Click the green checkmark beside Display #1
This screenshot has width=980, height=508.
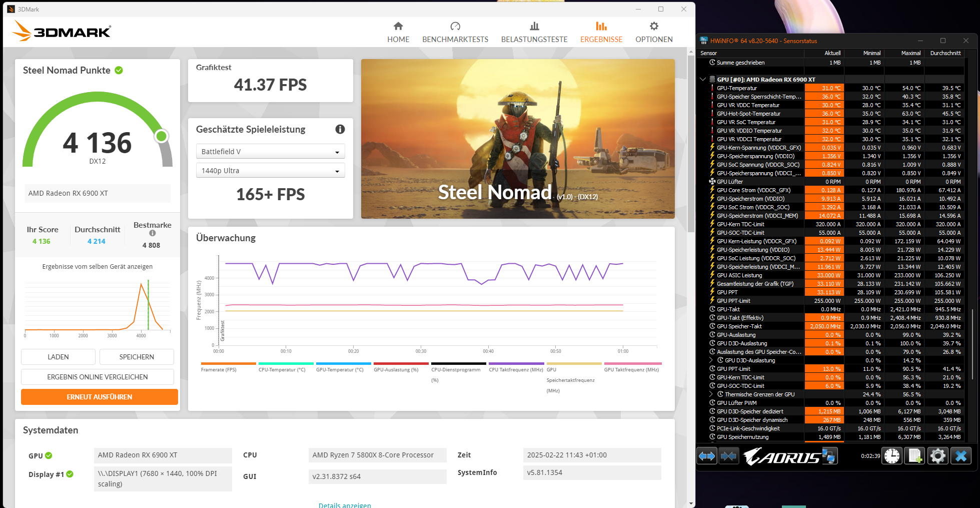[70, 474]
